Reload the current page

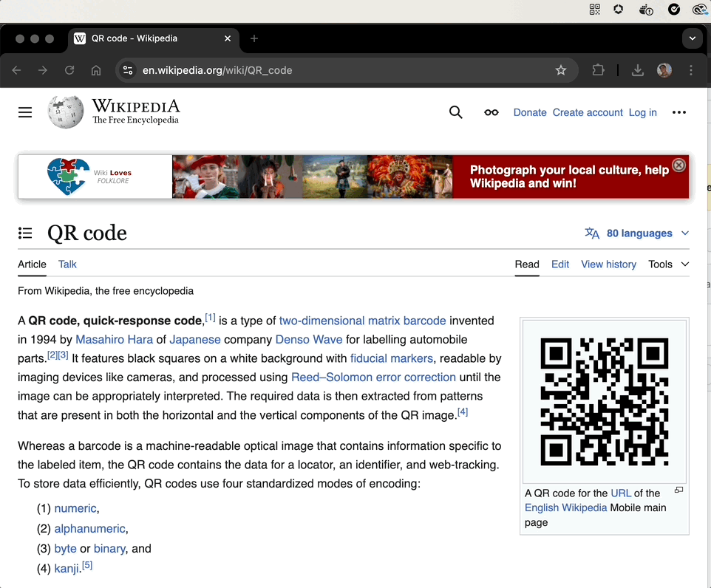tap(69, 70)
